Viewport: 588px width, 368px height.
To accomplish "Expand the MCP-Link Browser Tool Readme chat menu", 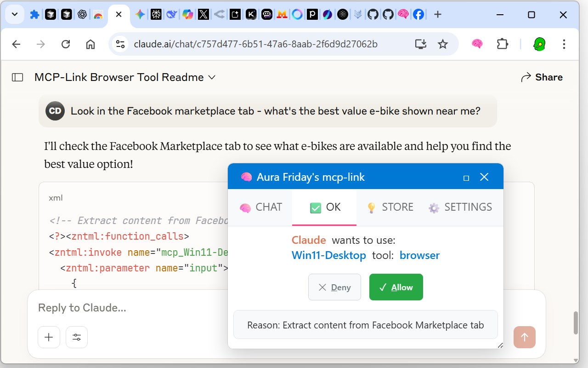I will (125, 77).
